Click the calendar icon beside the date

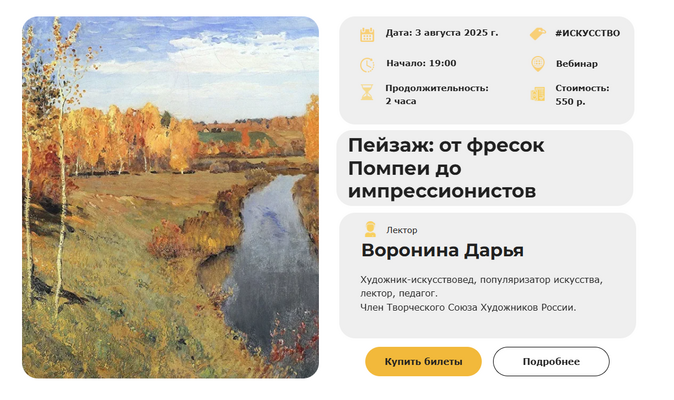(x=367, y=34)
